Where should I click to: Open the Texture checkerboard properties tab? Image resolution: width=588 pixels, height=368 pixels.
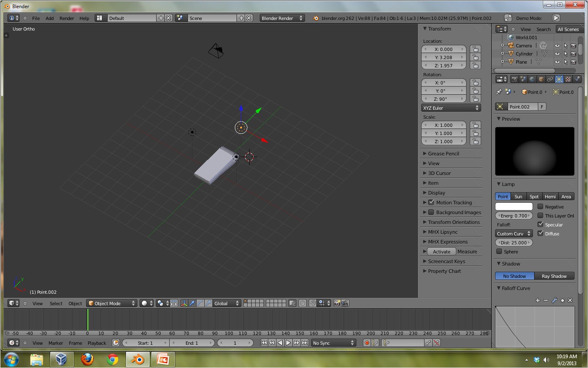pos(568,79)
